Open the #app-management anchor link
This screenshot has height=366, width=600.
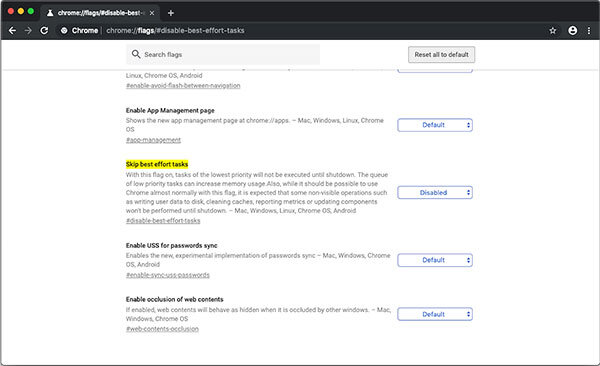pos(153,140)
